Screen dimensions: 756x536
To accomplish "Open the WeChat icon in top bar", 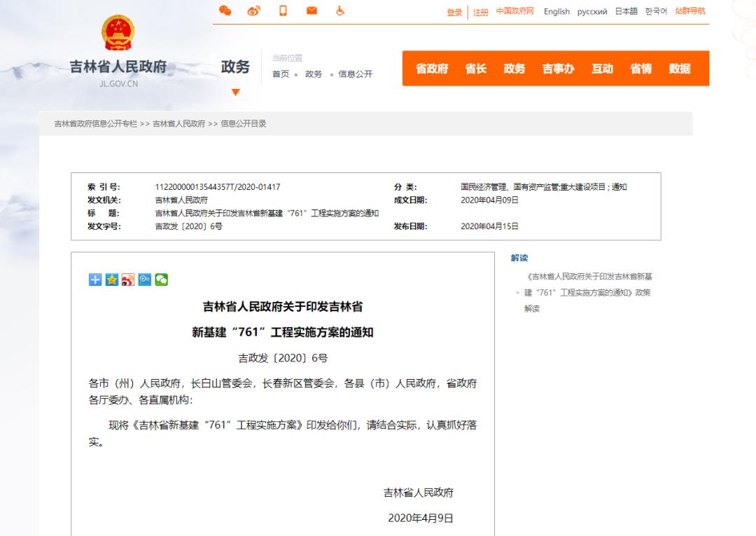I will click(x=225, y=11).
